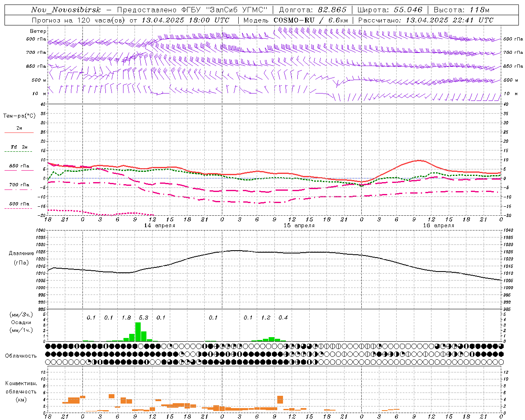
Task: Click the 0.4 precipitation value
Action: [x=283, y=318]
